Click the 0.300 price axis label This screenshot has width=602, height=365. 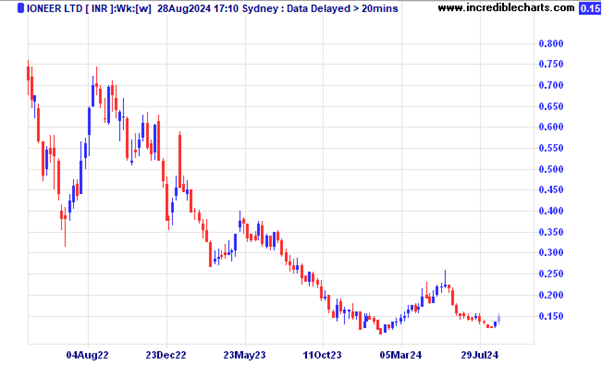551,253
